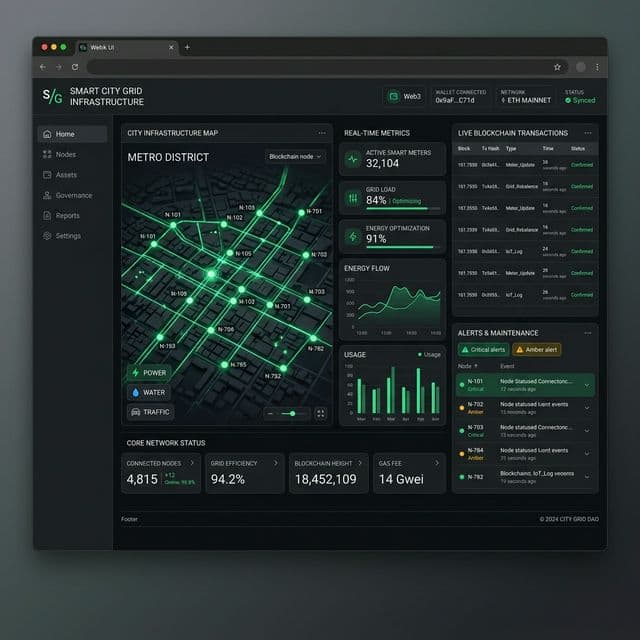Open Assets in the sidebar
The height and width of the screenshot is (640, 640).
(73, 175)
